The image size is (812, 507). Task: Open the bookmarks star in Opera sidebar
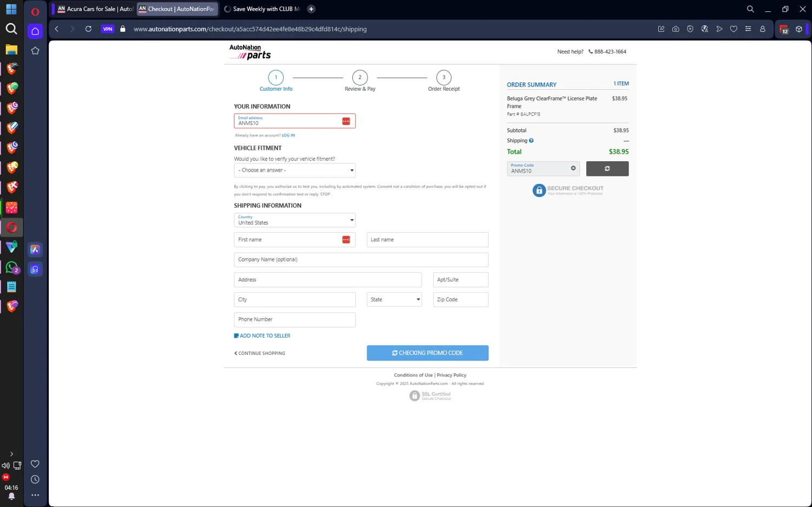pos(35,51)
